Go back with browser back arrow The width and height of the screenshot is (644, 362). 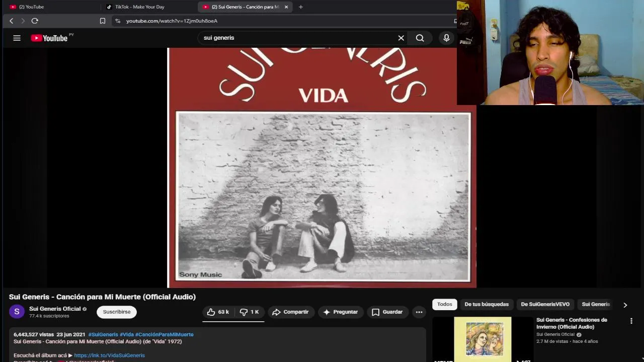(x=11, y=21)
